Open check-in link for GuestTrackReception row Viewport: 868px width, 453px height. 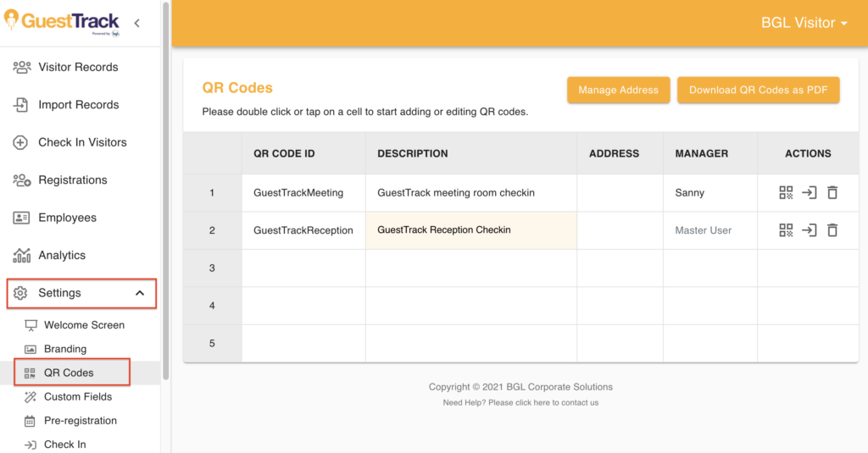810,230
